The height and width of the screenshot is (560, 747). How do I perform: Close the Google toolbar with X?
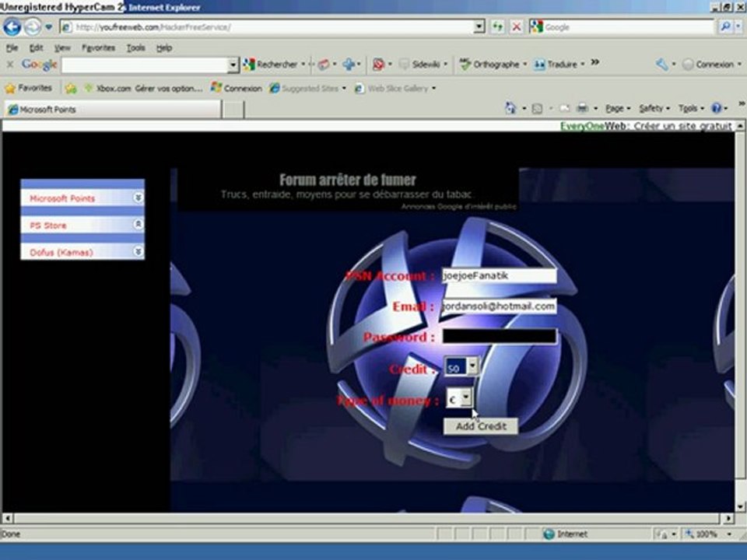(x=10, y=65)
